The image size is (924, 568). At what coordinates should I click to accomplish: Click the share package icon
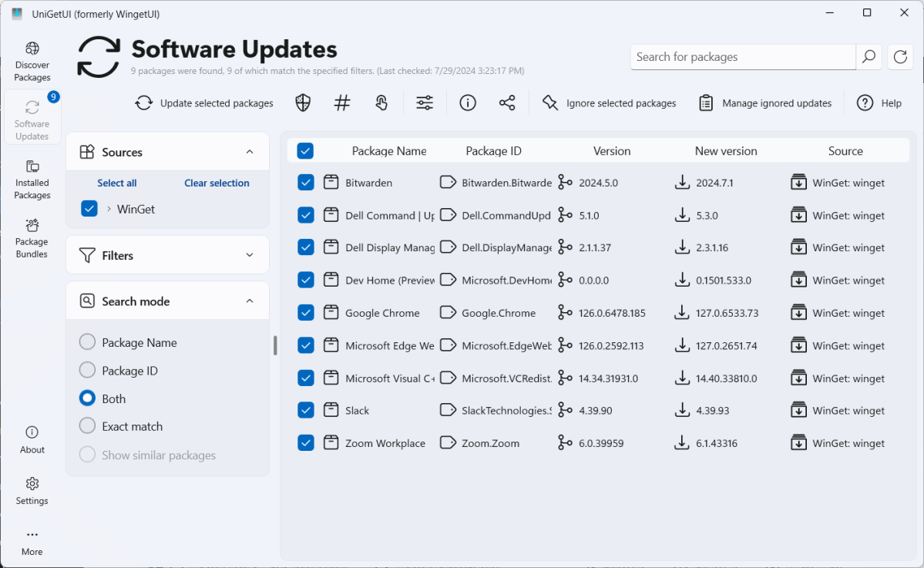(x=507, y=103)
